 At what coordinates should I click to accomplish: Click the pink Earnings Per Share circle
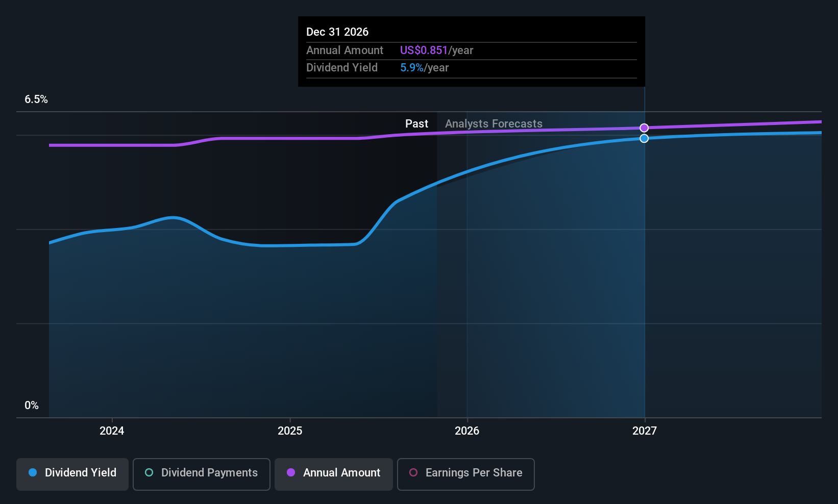coord(413,472)
